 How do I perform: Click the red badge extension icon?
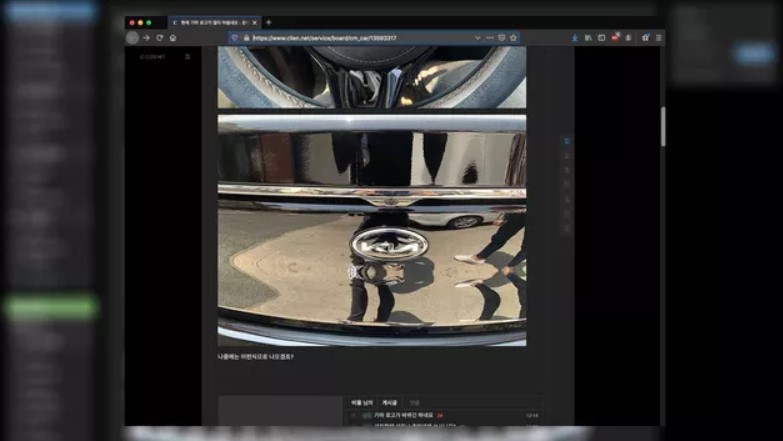pyautogui.click(x=615, y=38)
